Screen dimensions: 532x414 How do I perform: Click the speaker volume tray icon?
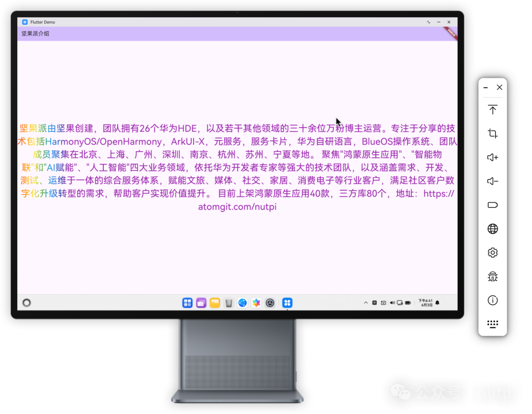tap(392, 303)
